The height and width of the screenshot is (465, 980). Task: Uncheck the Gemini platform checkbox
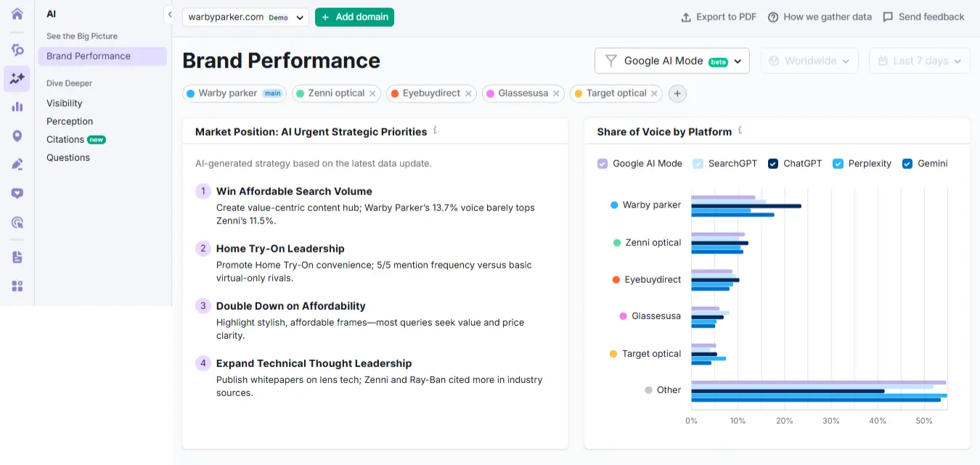tap(907, 163)
